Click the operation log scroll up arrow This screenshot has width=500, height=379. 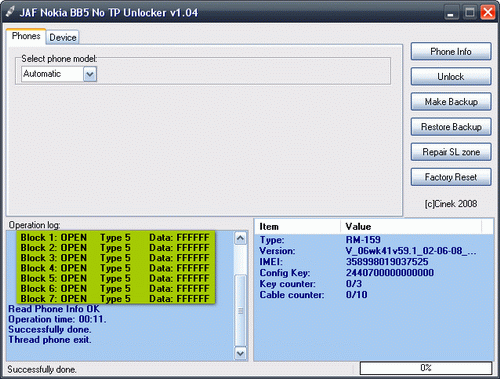pyautogui.click(x=240, y=238)
